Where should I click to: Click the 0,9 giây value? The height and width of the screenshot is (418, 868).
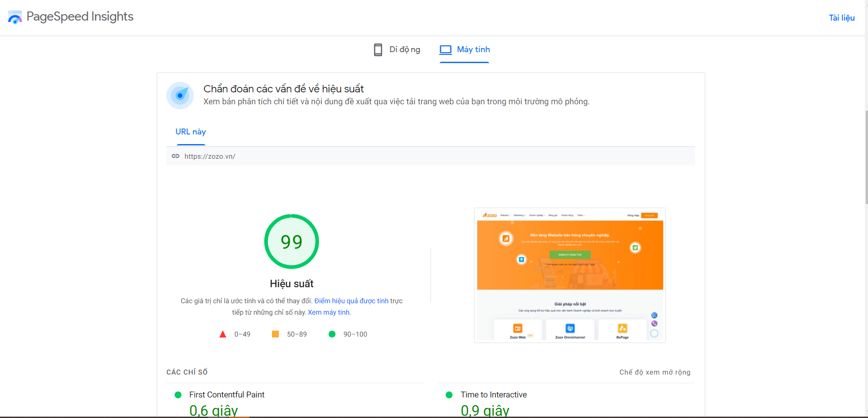point(485,410)
